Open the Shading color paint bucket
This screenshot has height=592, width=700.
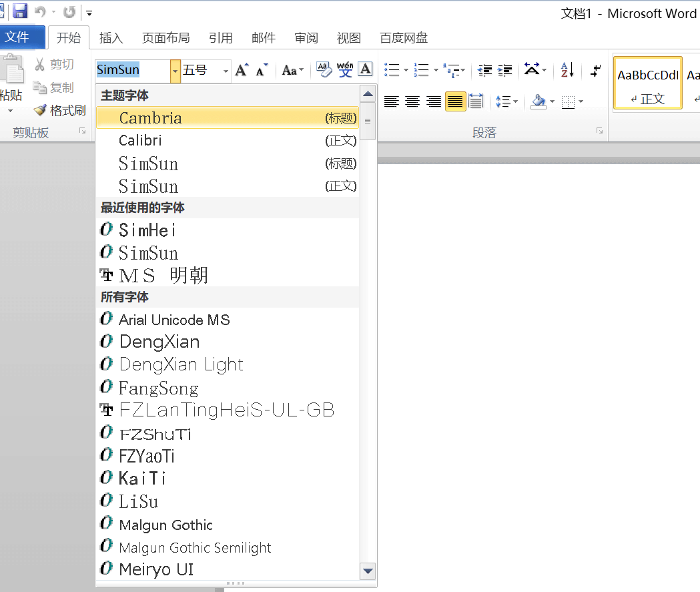pyautogui.click(x=538, y=101)
